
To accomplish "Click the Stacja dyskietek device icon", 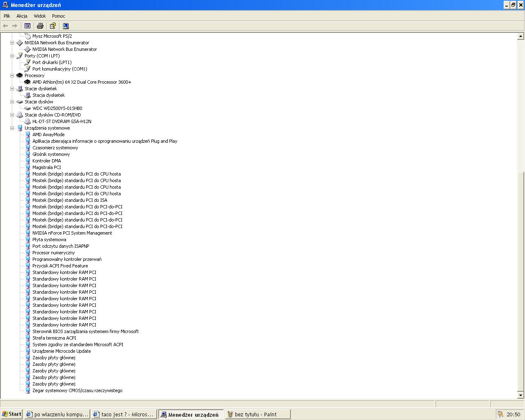I will click(x=27, y=95).
